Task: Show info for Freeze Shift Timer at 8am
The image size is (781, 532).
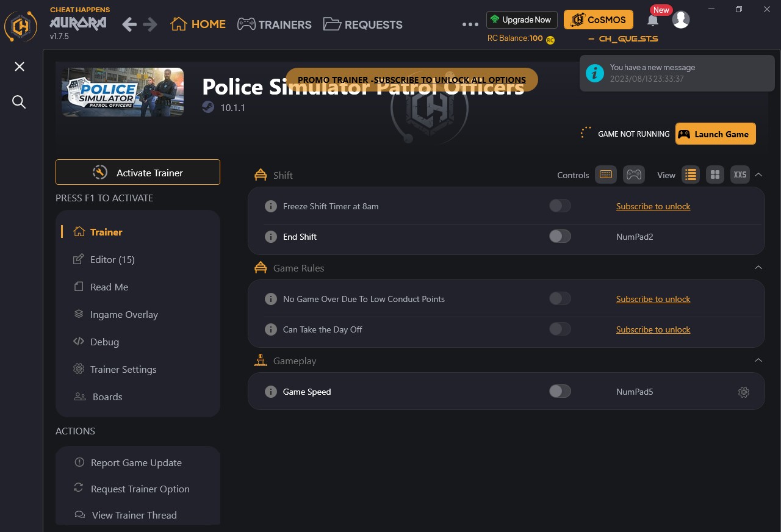Action: (x=271, y=206)
